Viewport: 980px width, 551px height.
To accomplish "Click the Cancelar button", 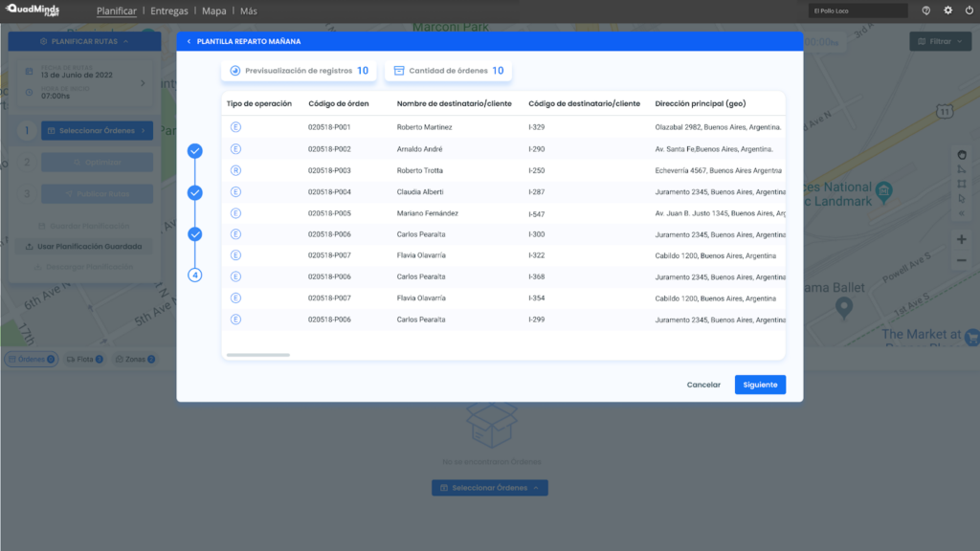I will pos(703,385).
